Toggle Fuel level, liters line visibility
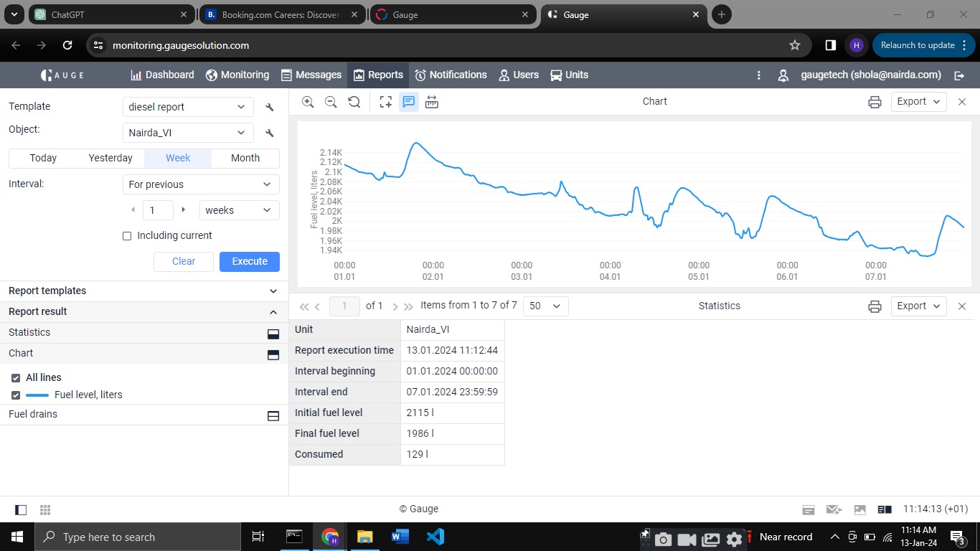Screen dimensions: 980x551 click(16, 395)
